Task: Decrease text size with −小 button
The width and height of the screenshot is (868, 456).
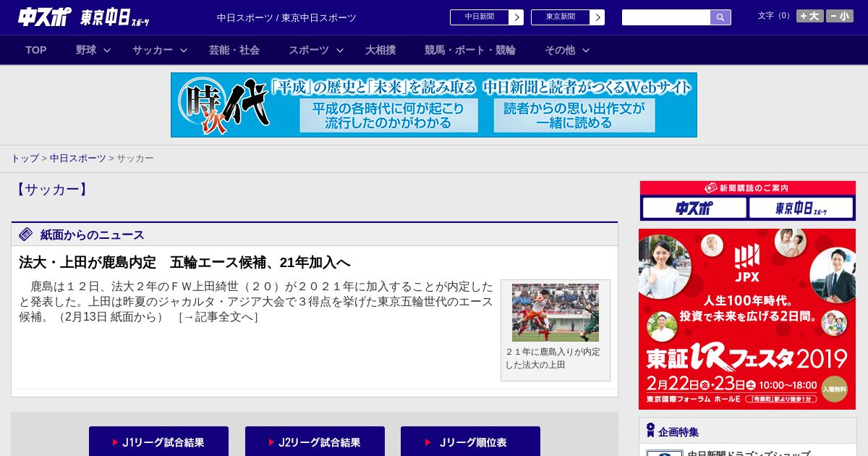Action: tap(840, 16)
